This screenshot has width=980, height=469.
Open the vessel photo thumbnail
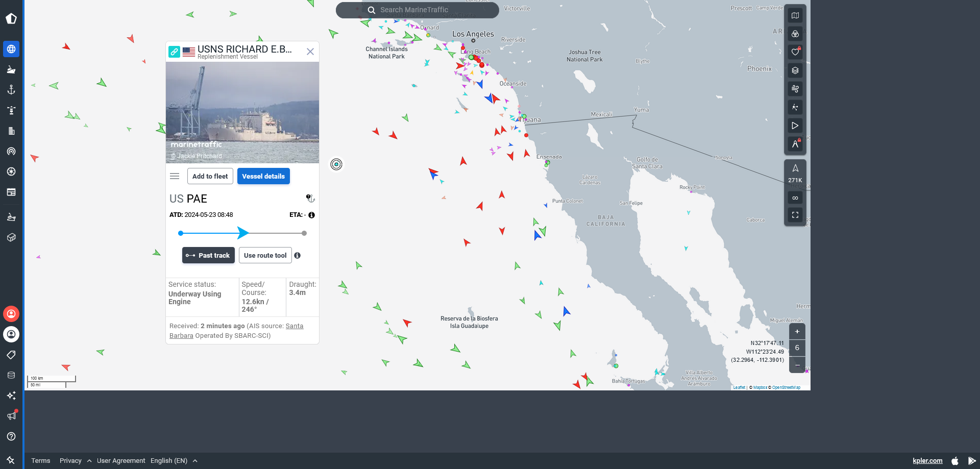(x=242, y=112)
